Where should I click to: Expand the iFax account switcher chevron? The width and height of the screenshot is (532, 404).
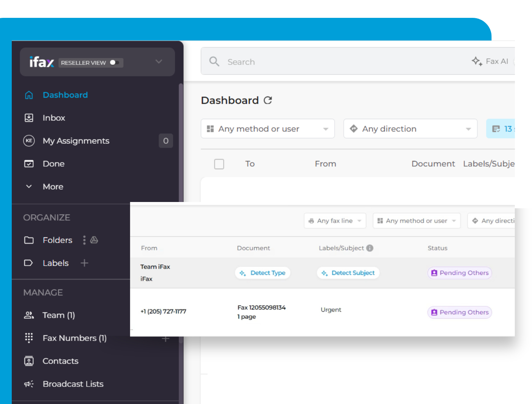(x=159, y=62)
